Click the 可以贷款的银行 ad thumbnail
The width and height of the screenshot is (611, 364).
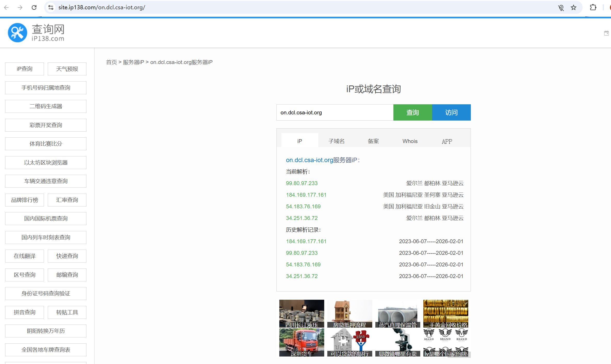click(350, 343)
